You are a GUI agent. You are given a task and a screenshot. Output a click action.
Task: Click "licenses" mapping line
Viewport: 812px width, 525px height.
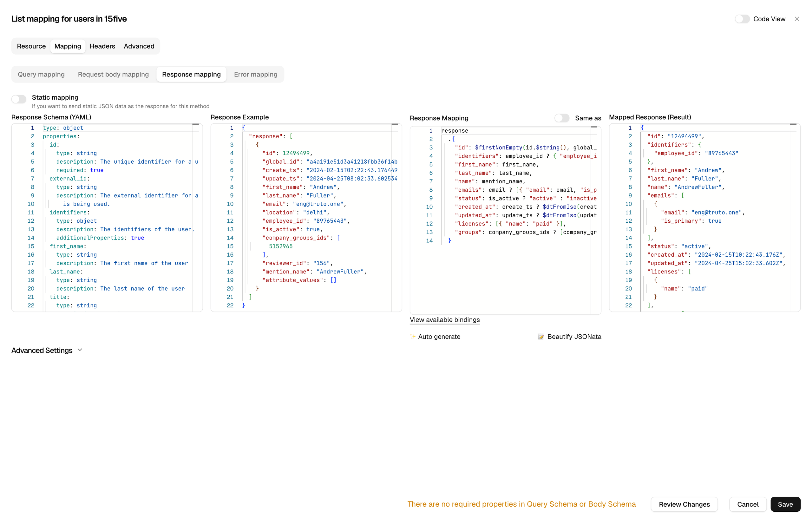tap(510, 224)
